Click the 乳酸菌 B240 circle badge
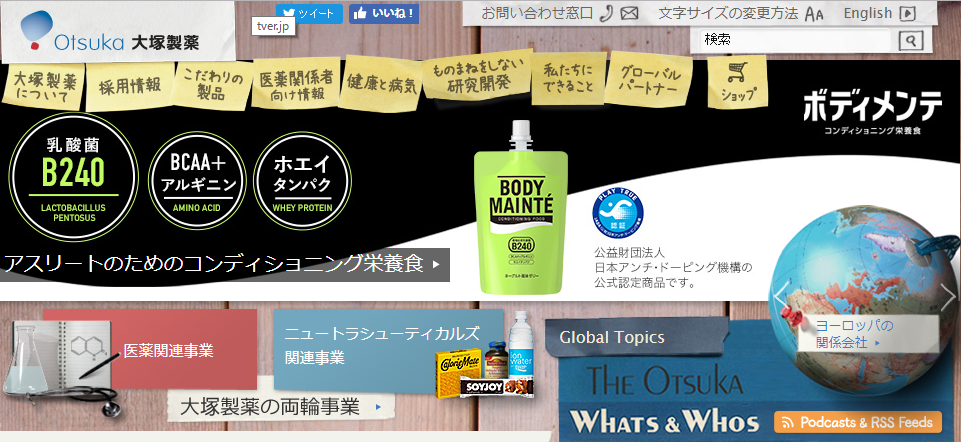The width and height of the screenshot is (961, 442). (x=73, y=176)
